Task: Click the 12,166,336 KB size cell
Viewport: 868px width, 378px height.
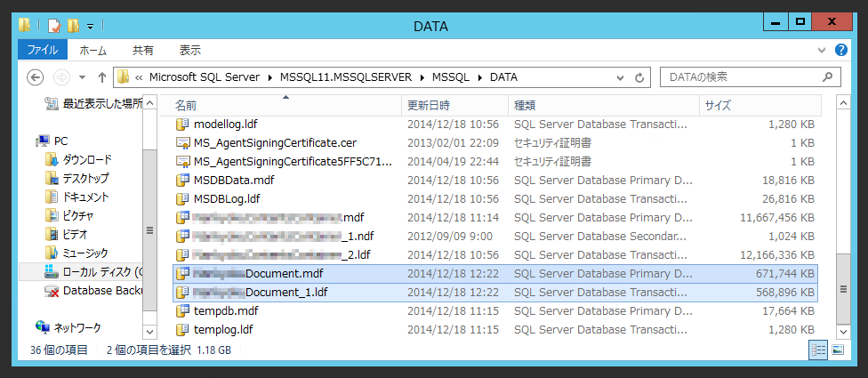Action: [777, 255]
